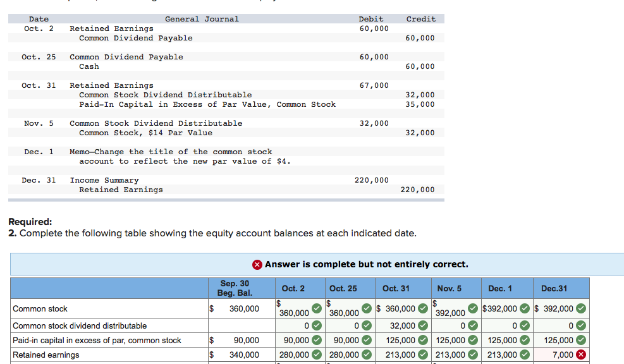
Task: Click the checkmark beside Oct. 25 retained earnings 280,000
Action: click(x=367, y=354)
